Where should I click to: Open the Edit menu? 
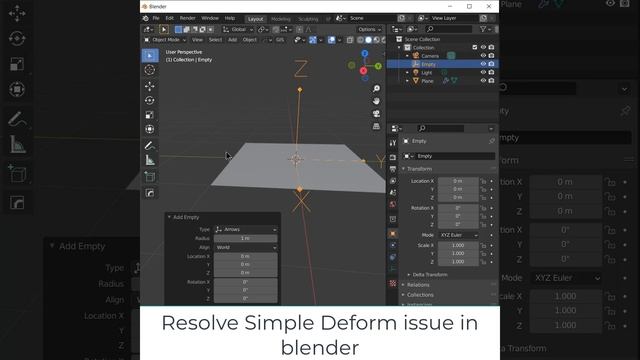[x=169, y=18]
